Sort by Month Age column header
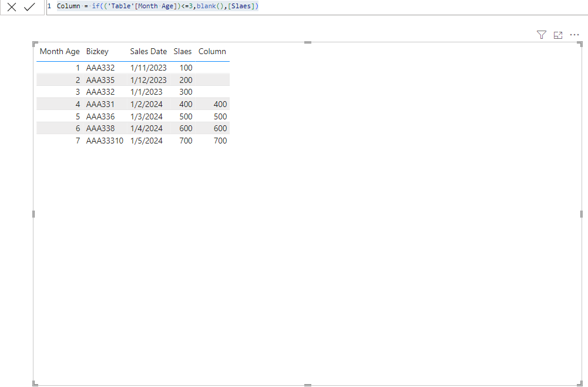 tap(60, 51)
